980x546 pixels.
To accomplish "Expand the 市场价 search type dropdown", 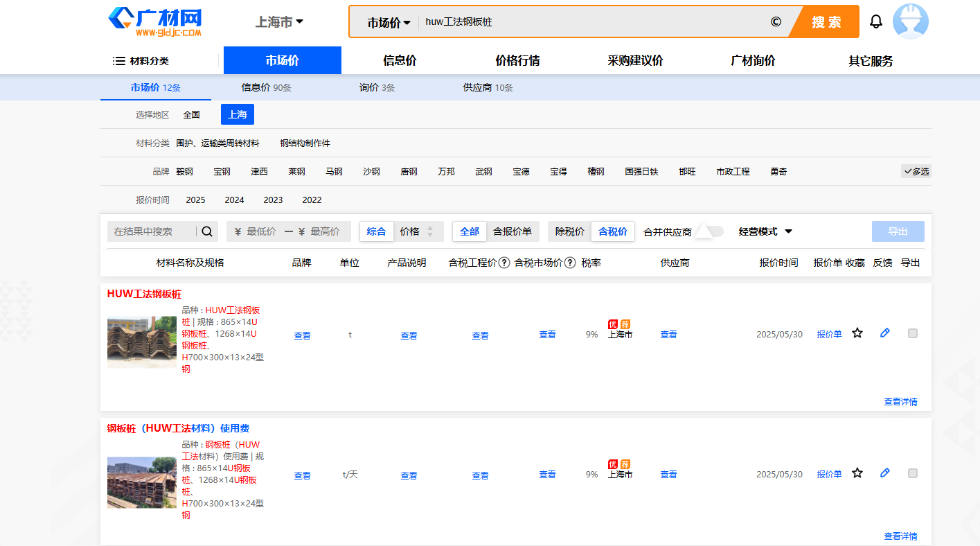I will tap(389, 22).
